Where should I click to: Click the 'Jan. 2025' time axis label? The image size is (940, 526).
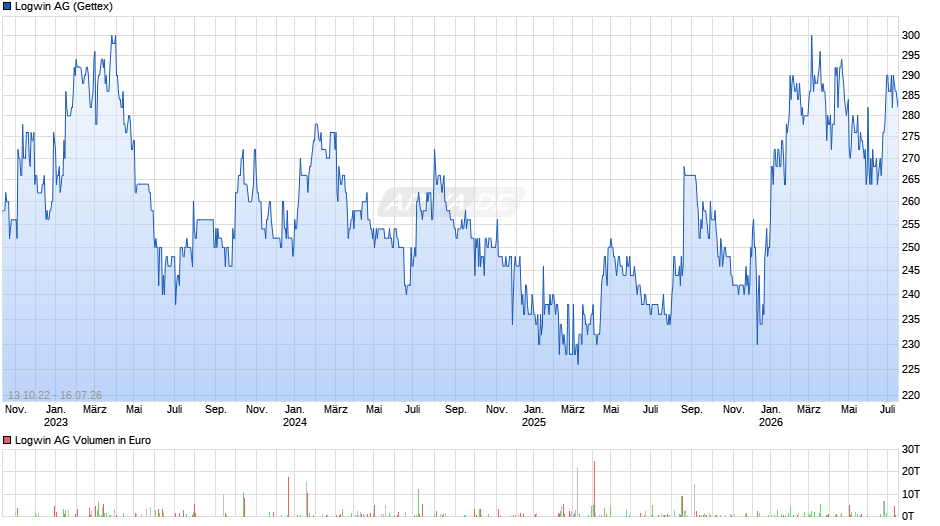(x=534, y=416)
